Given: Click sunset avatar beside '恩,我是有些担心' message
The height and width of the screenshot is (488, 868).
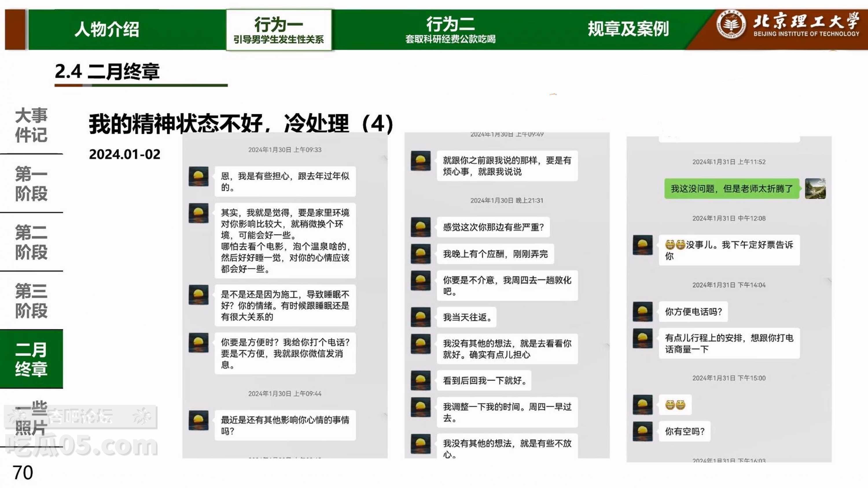Looking at the screenshot, I should point(198,176).
